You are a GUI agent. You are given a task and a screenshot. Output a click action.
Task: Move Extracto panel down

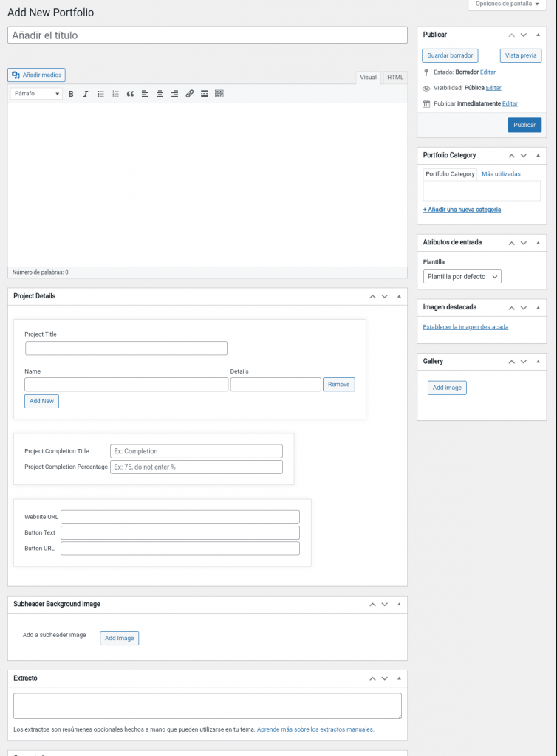tap(384, 678)
